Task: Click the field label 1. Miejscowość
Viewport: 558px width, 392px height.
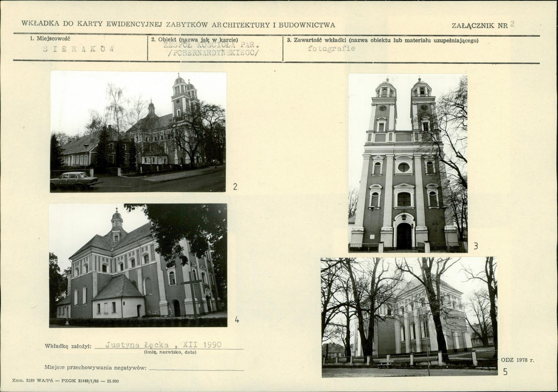Action: (x=50, y=39)
